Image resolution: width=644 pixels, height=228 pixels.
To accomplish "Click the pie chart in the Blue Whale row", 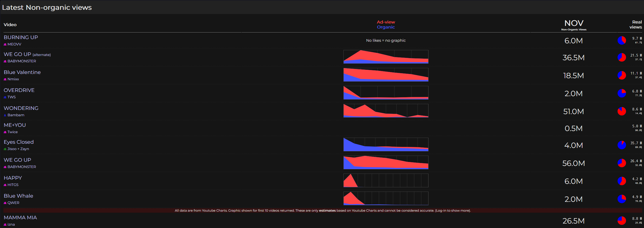I will 622,199.
